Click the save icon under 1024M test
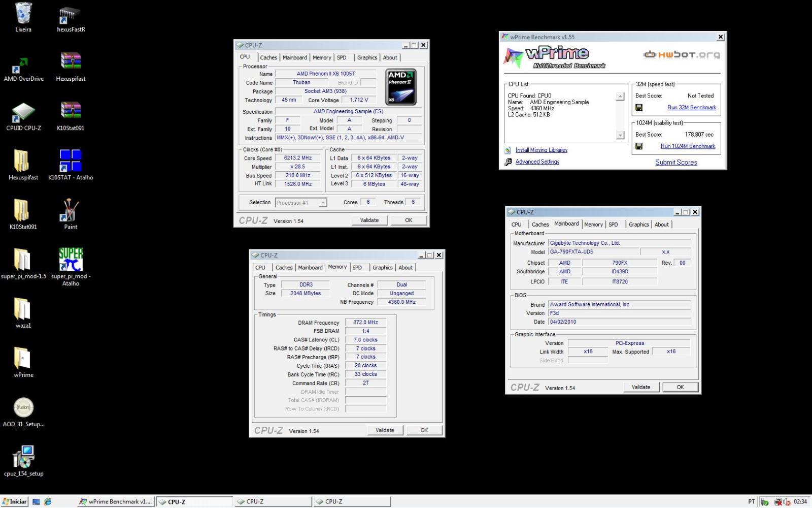The height and width of the screenshot is (508, 812). (639, 146)
